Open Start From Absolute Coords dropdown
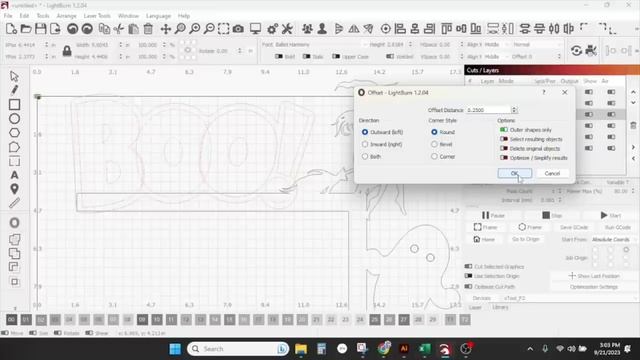This screenshot has width=640, height=360. point(613,240)
